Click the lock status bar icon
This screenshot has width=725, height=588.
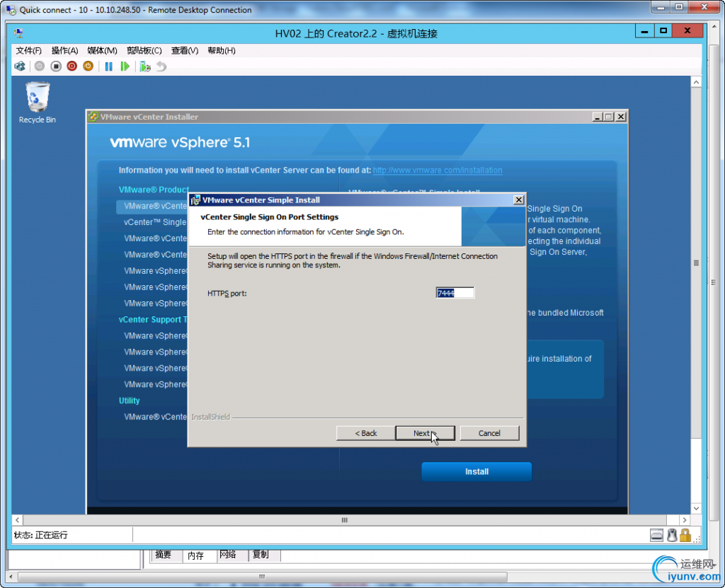685,536
